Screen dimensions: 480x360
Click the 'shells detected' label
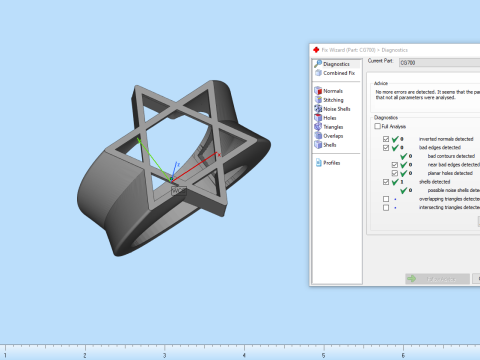click(434, 182)
